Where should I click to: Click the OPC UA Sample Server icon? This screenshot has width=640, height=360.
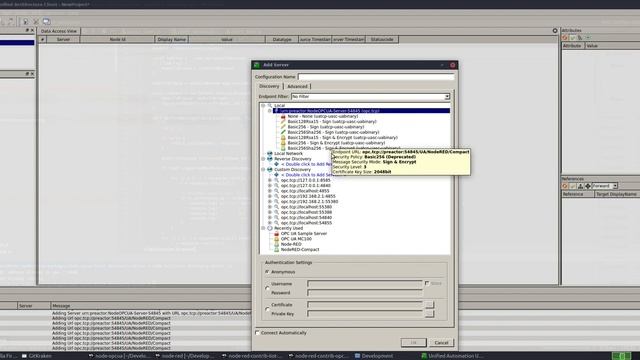pos(276,233)
